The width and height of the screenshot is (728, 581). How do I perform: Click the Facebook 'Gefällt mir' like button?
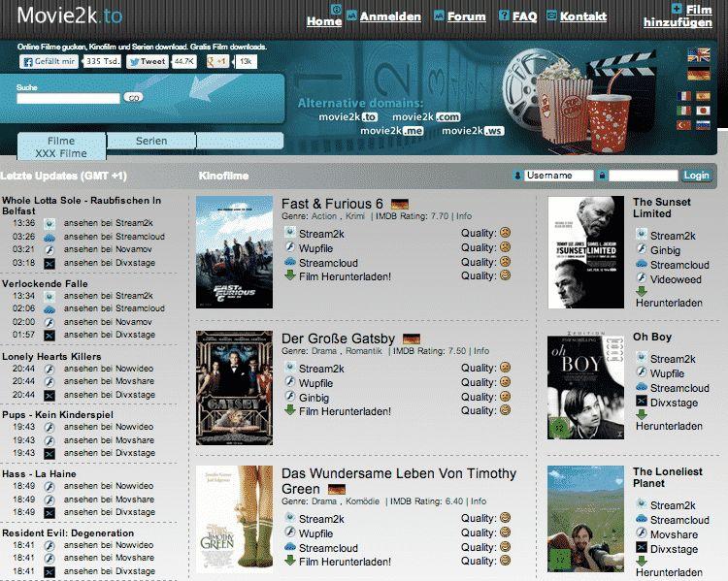[50, 61]
